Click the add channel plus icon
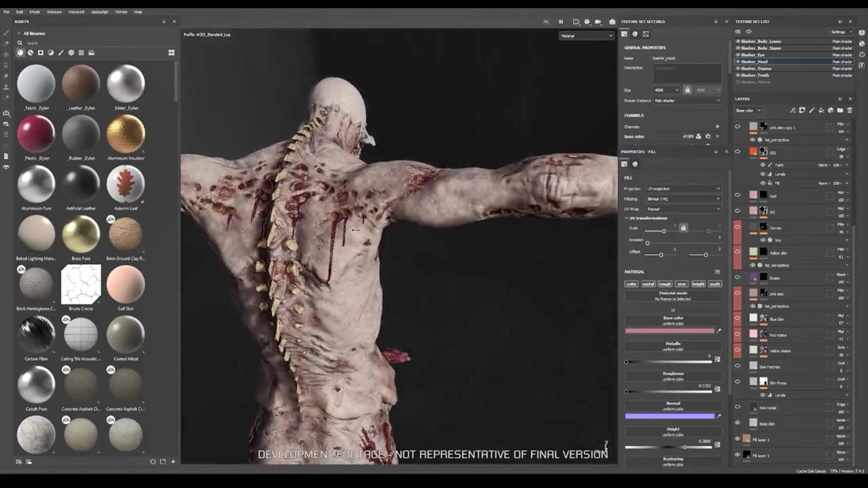Screen dimensions: 868x488 point(717,127)
